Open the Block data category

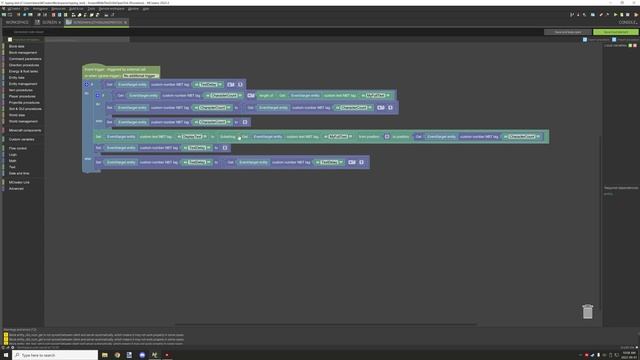pos(17,47)
